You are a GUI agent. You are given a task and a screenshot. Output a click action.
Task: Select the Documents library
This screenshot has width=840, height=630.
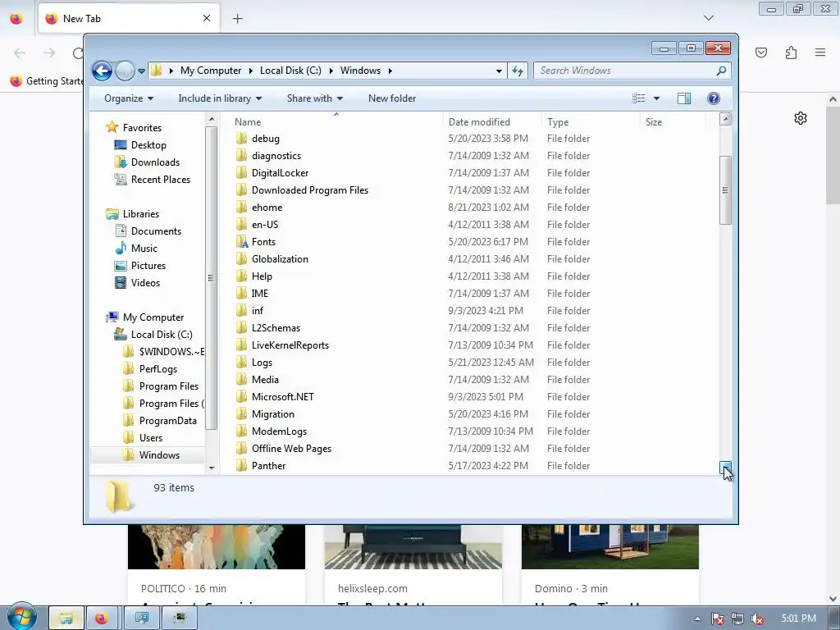click(156, 231)
